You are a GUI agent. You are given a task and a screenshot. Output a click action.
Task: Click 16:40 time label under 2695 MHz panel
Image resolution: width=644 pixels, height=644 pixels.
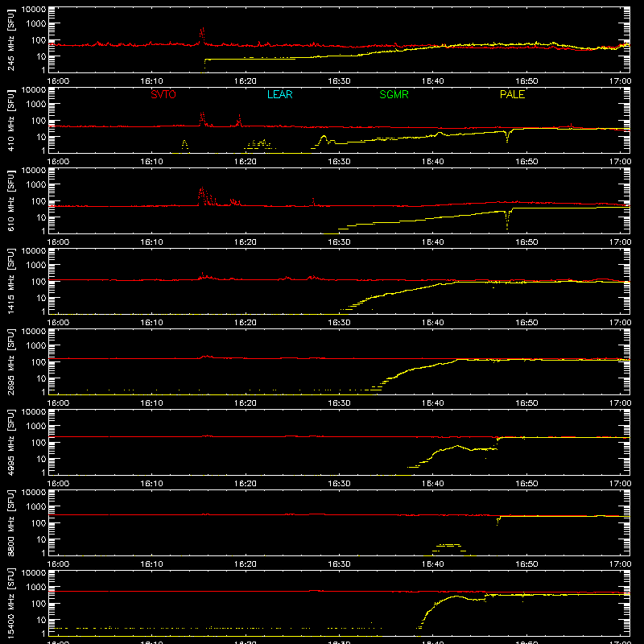pyautogui.click(x=433, y=403)
